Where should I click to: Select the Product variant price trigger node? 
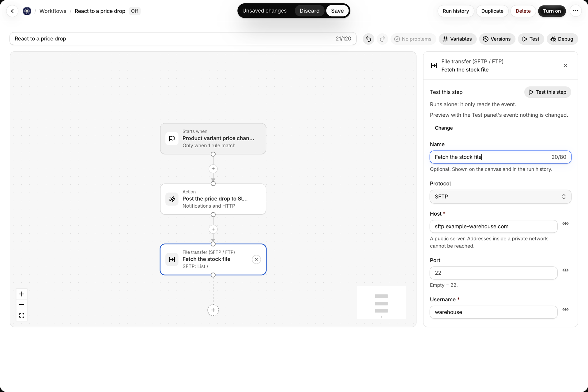213,139
